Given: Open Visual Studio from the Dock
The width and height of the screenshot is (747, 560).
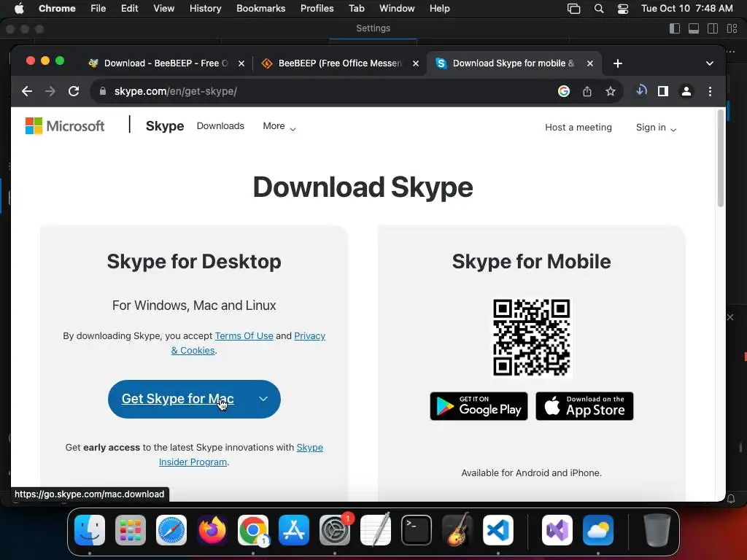Looking at the screenshot, I should 557,530.
